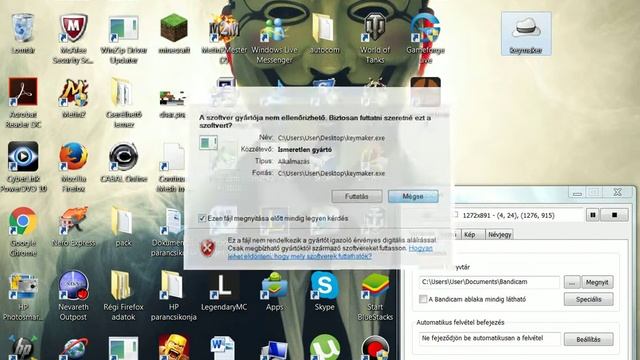Viewport: 640px width, 360px height.
Task: Click the Mégse button in security dialog
Action: (x=413, y=196)
